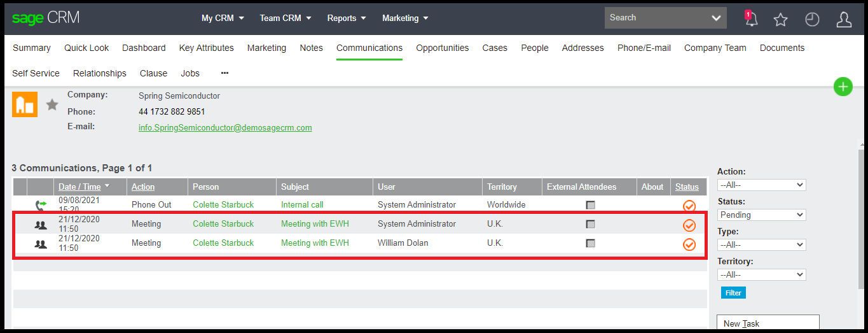Toggle External Attendees box in William Dolan row

click(590, 243)
